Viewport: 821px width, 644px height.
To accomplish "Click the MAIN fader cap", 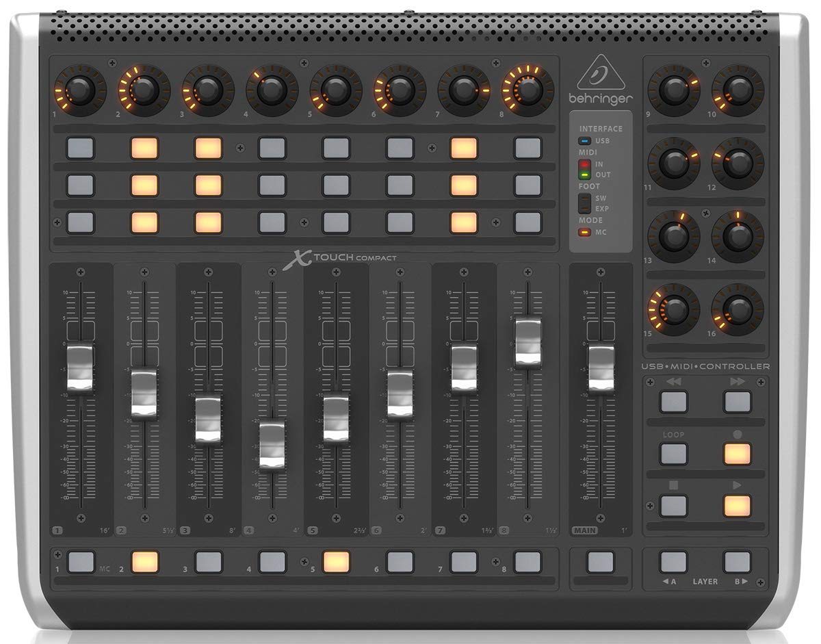I will coord(601,368).
